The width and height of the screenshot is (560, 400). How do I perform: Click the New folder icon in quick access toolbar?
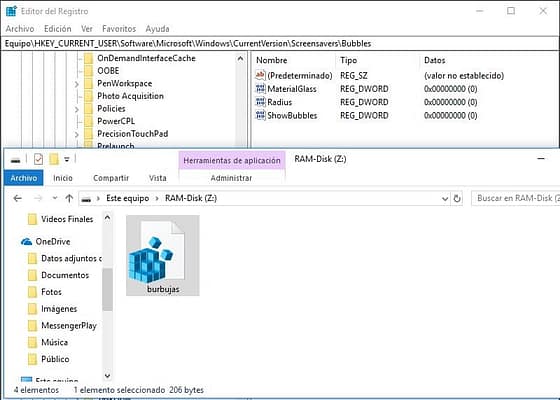(x=54, y=159)
